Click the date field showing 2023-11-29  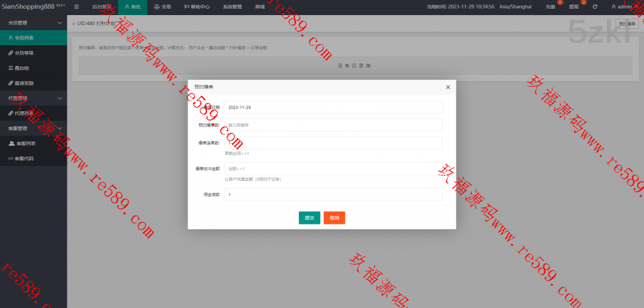tap(333, 107)
